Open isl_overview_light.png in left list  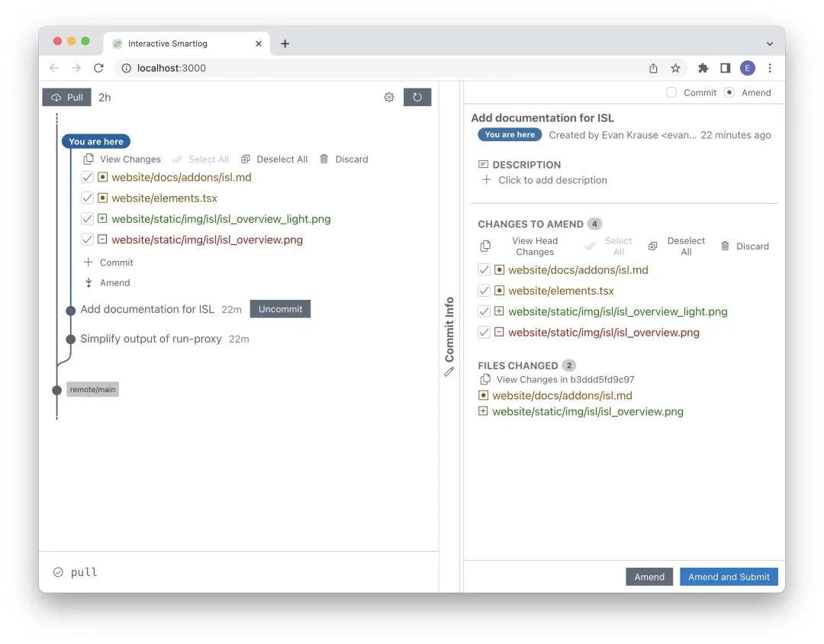point(221,219)
